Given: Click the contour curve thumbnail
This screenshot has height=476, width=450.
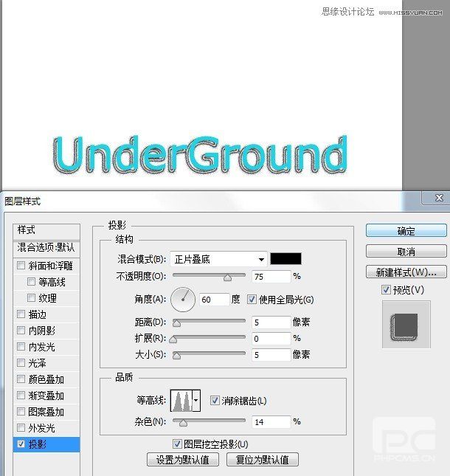Looking at the screenshot, I should pos(181,401).
